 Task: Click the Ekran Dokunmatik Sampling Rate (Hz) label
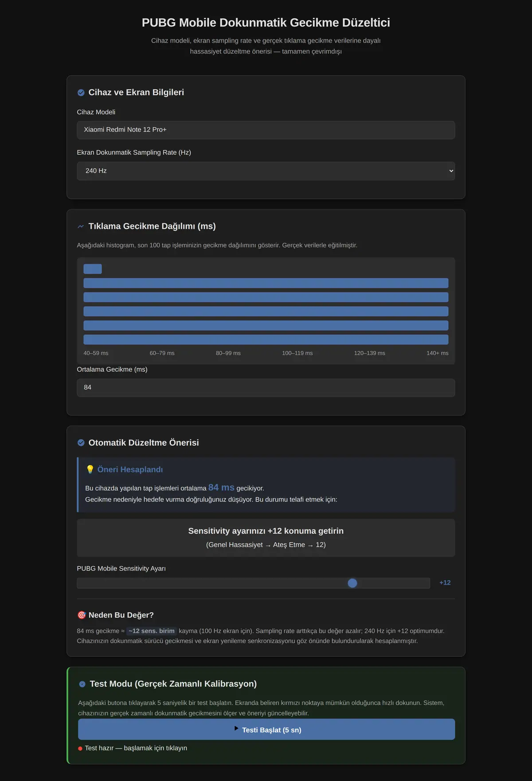point(134,152)
